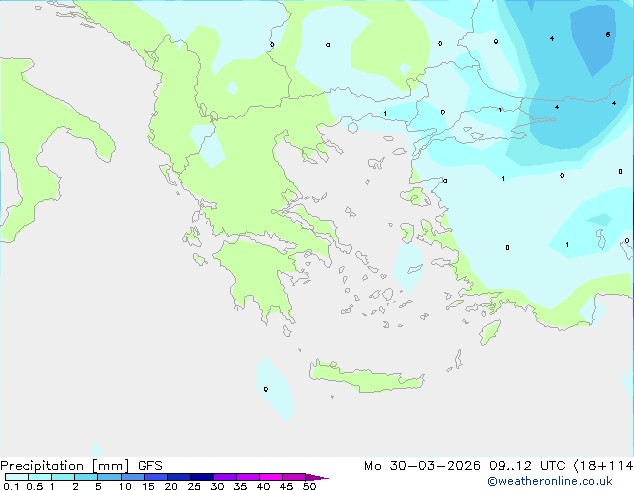
Task: Select legend swatch between 5 and 10
Action: click(x=109, y=477)
